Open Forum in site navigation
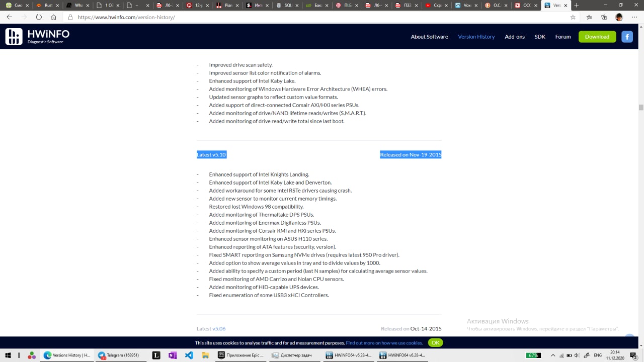This screenshot has width=644, height=362. pos(563,37)
